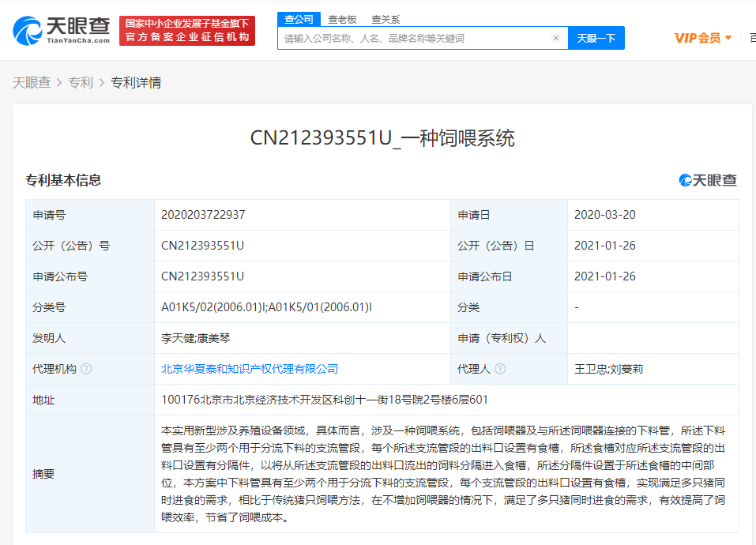Click help icon next to 代理人
Viewport: 756px width, 545px height.
tap(500, 369)
